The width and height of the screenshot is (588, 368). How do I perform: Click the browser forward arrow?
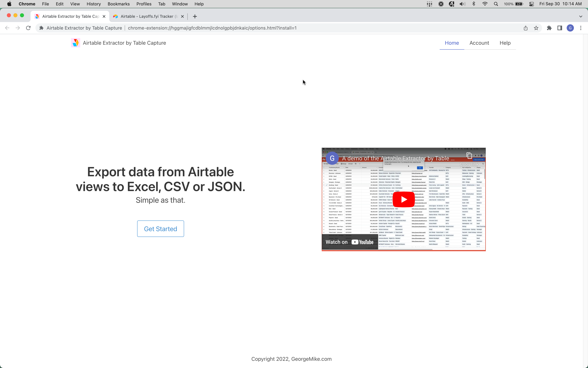tap(18, 28)
